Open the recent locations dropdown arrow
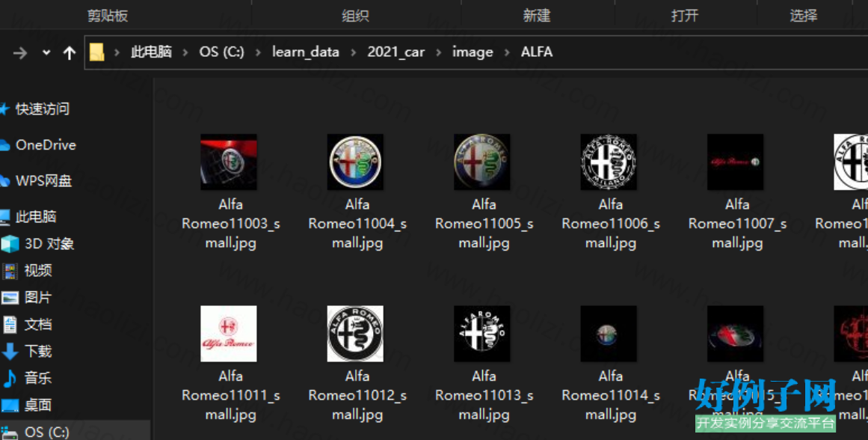Screen dimensions: 868x440 (x=46, y=52)
